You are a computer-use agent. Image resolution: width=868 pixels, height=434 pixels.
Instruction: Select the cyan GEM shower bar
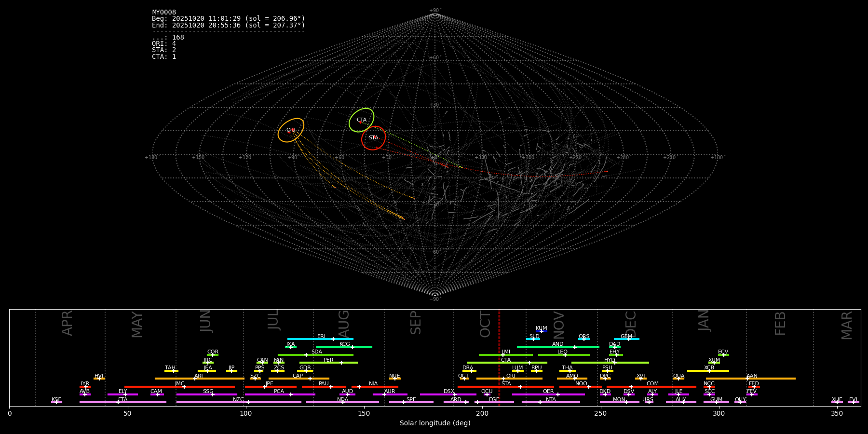click(626, 339)
